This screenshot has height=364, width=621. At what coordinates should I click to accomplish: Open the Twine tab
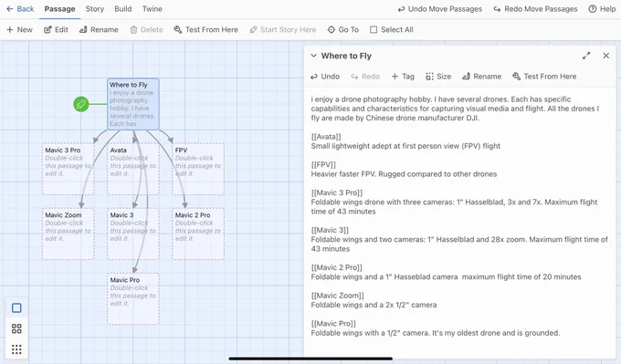pos(153,9)
